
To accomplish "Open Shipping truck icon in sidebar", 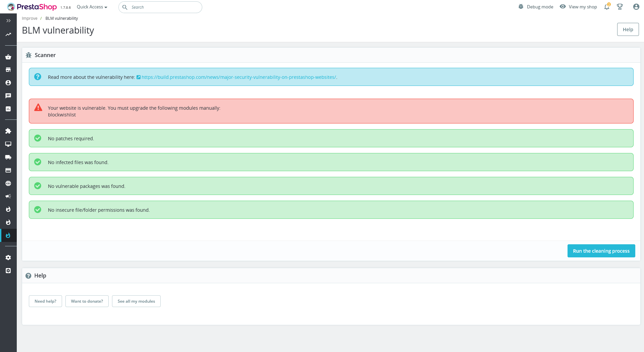I will click(8, 157).
